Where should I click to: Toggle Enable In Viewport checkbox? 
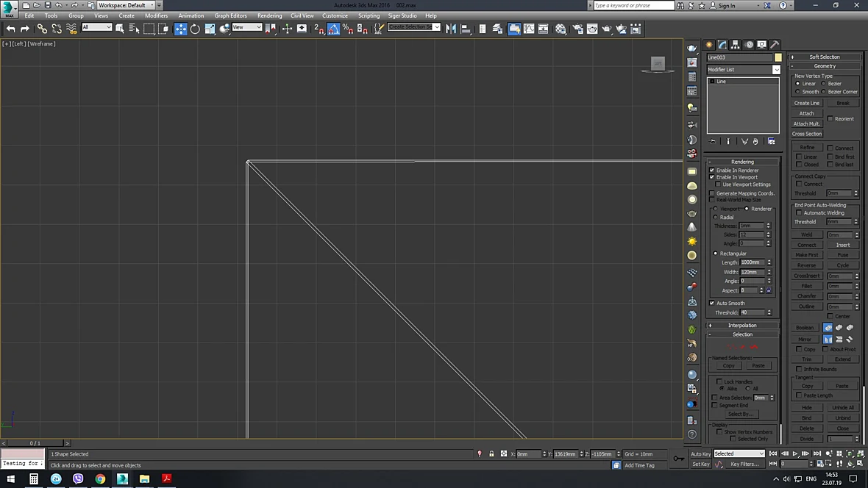(712, 177)
